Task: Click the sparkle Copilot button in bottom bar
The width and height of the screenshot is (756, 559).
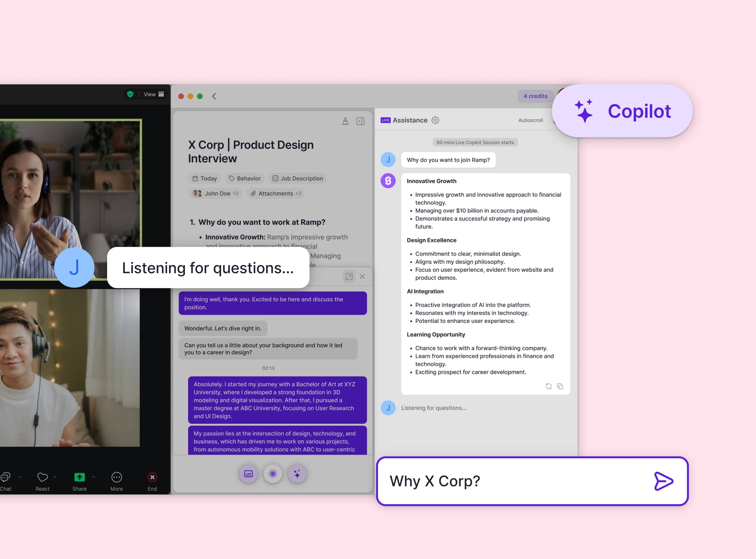Action: point(297,474)
